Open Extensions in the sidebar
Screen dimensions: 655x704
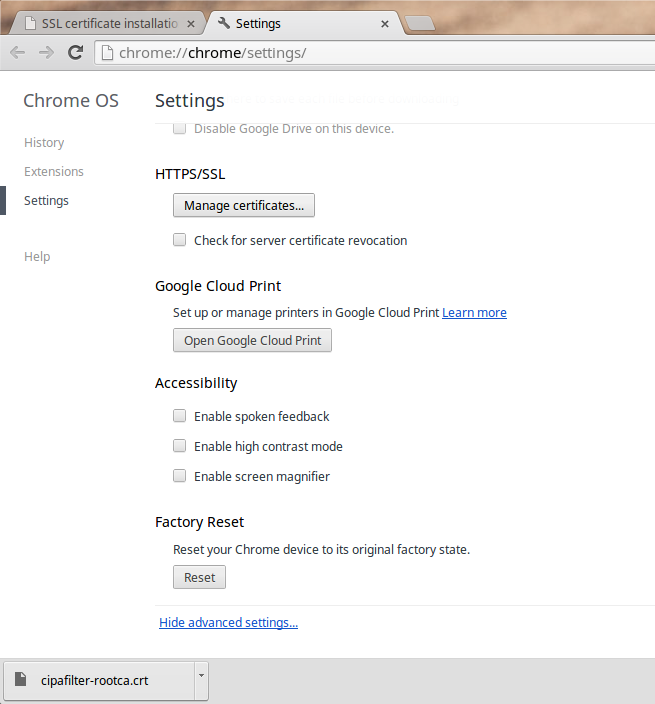click(x=54, y=172)
